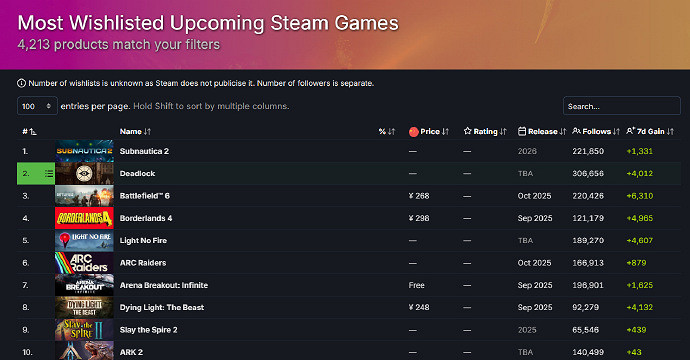Open Borderlands 4 thumbnail image
Image resolution: width=690 pixels, height=360 pixels.
click(x=84, y=218)
